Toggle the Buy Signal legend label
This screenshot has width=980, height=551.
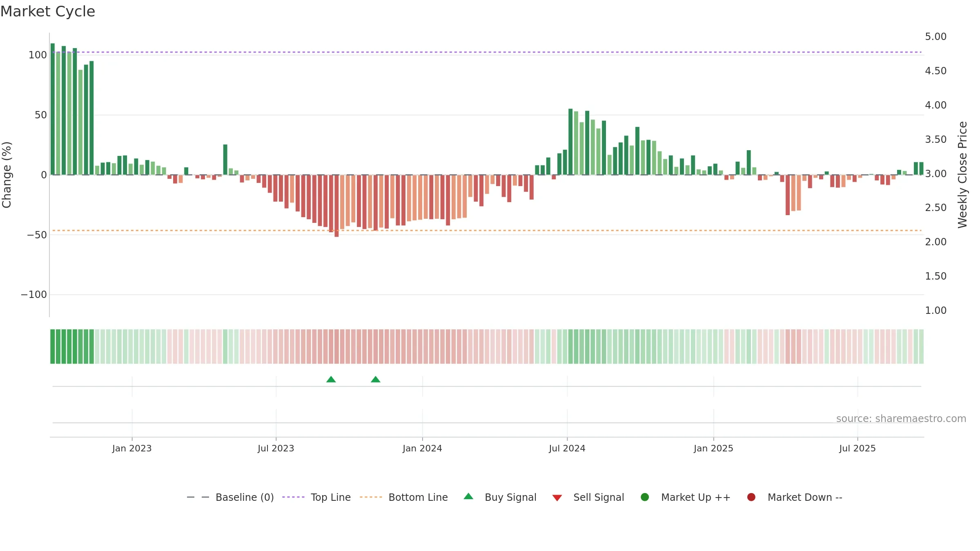coord(510,498)
